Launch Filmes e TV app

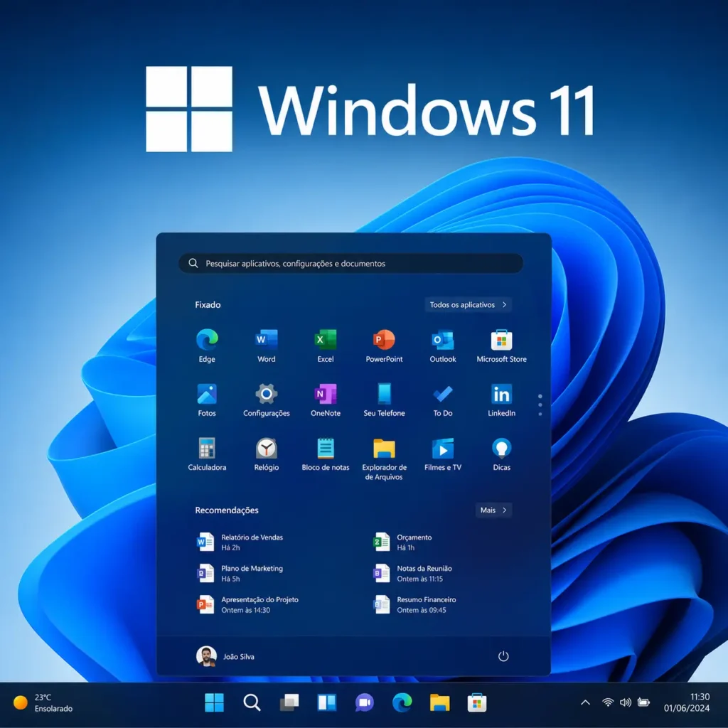(443, 454)
